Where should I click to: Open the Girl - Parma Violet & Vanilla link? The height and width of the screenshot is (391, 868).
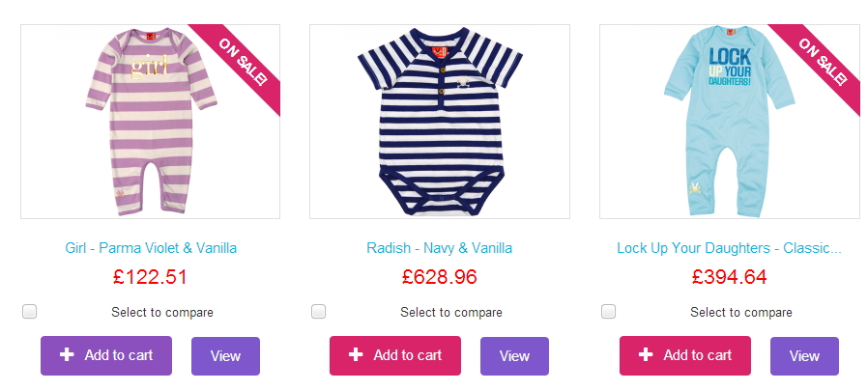click(151, 248)
